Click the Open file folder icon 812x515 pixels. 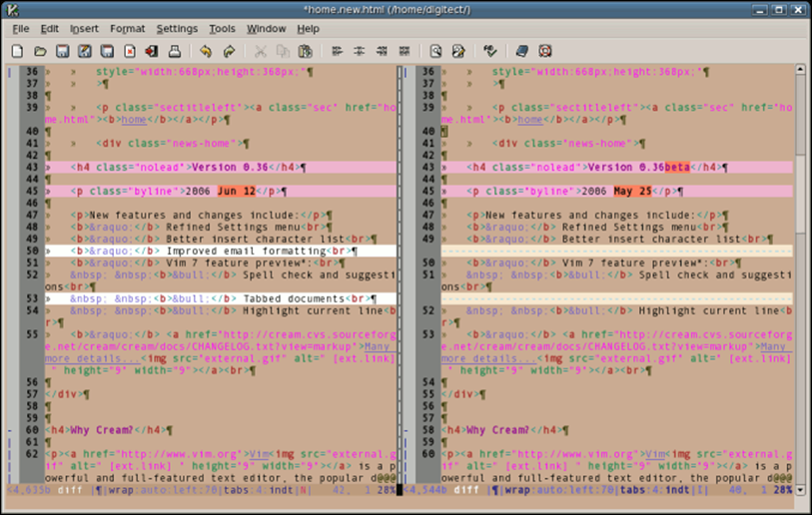pyautogui.click(x=41, y=51)
